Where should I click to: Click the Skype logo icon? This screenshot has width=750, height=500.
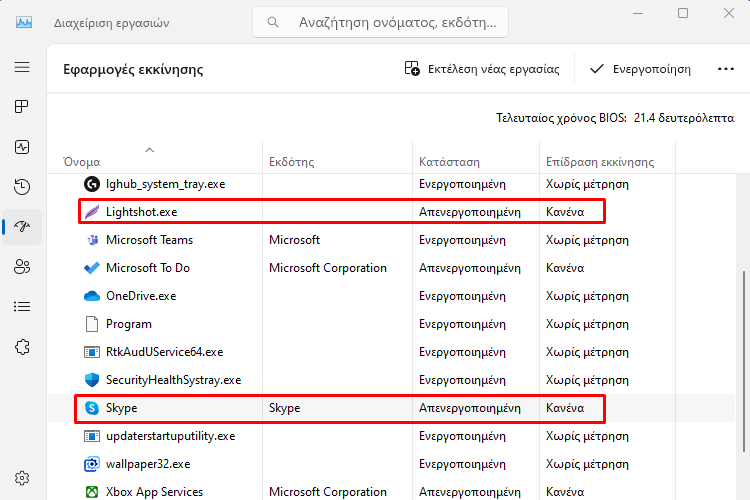point(92,408)
